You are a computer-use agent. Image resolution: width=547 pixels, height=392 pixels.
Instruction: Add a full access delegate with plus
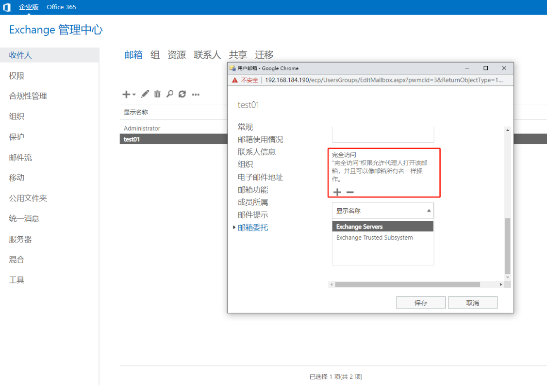point(337,192)
